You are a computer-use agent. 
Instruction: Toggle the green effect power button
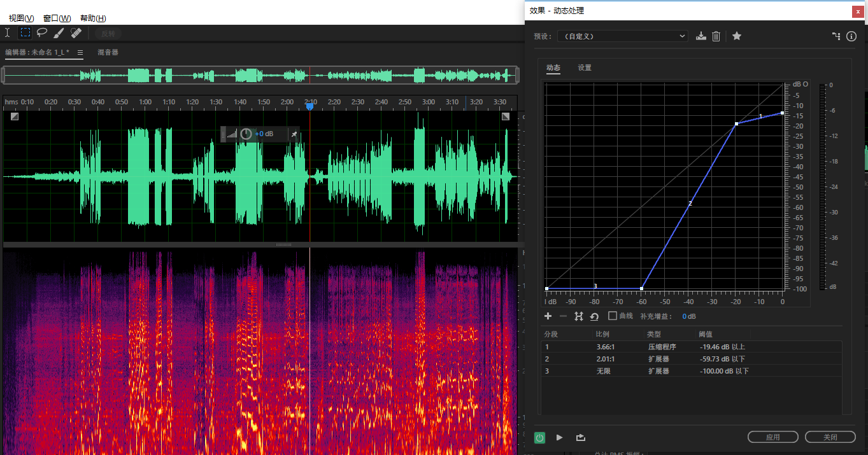tap(539, 437)
